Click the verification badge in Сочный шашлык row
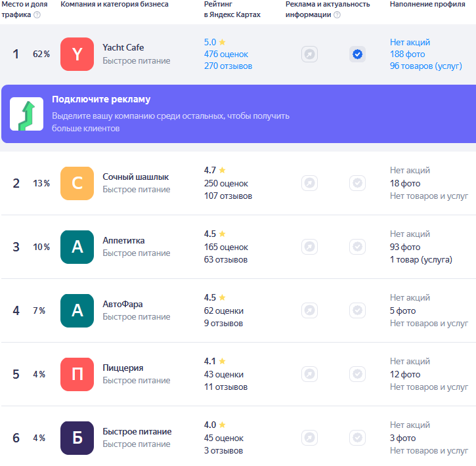476x466 pixels. coord(357,183)
